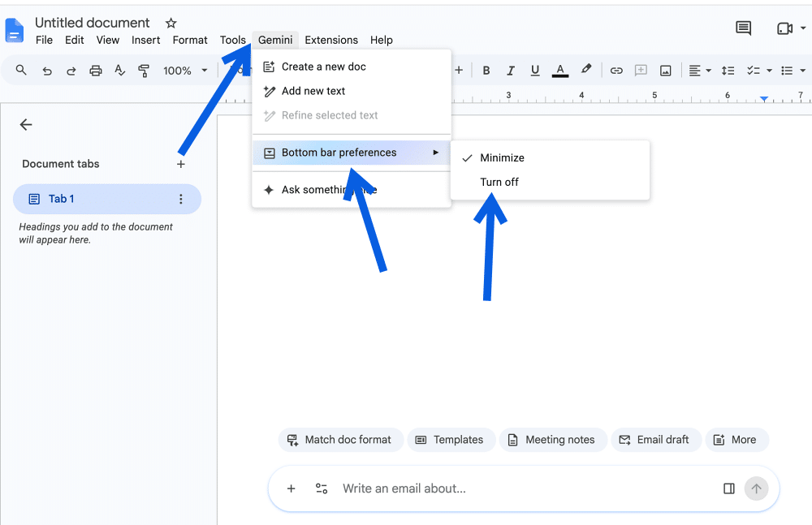Click the Match doc format chip
This screenshot has height=525, width=812.
click(x=341, y=440)
